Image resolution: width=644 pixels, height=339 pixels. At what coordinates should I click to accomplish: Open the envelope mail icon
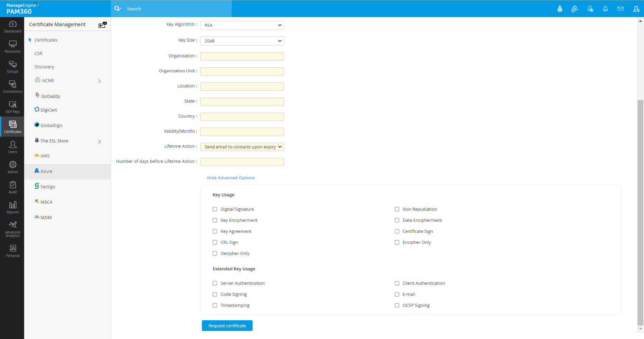tap(621, 9)
